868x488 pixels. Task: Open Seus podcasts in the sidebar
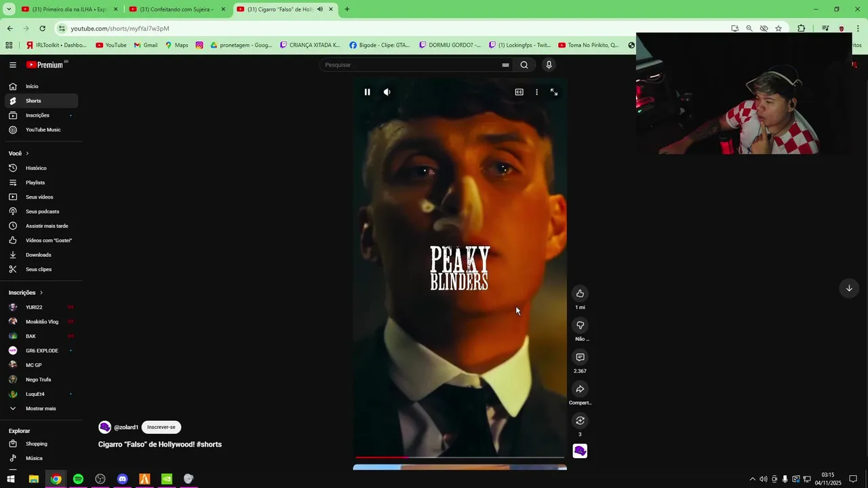(41, 211)
